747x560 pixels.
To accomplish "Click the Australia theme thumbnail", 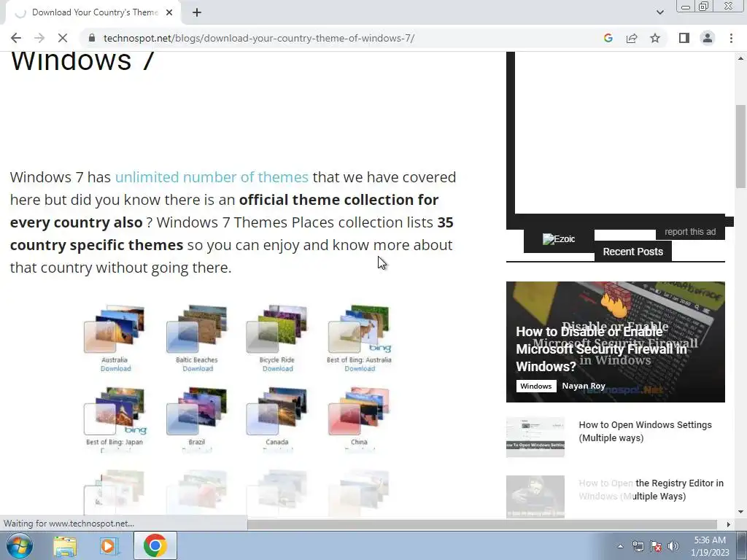I will pyautogui.click(x=114, y=329).
